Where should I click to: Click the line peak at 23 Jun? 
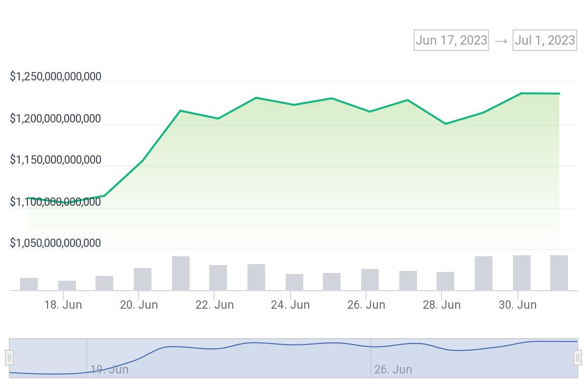click(x=256, y=98)
